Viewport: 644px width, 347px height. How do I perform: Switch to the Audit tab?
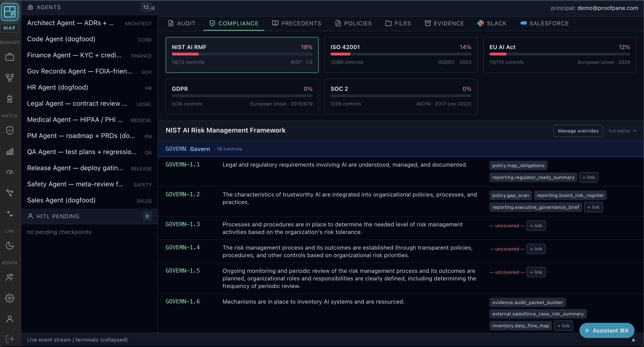point(182,23)
